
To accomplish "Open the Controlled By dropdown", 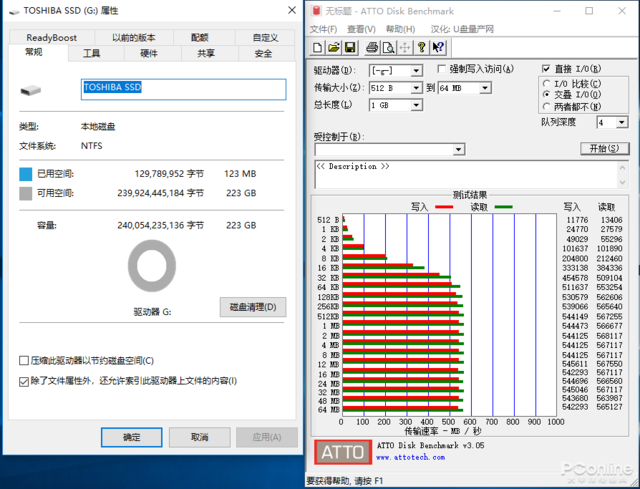I will [x=458, y=150].
